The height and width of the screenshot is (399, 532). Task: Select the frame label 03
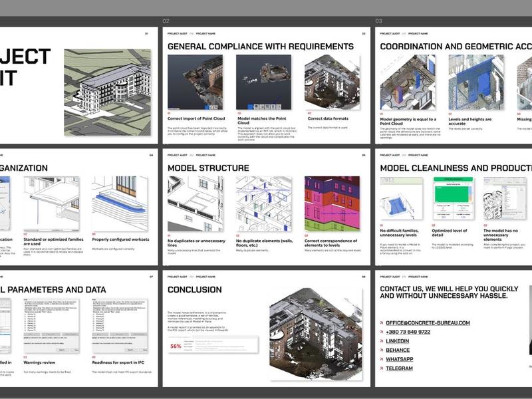point(378,21)
